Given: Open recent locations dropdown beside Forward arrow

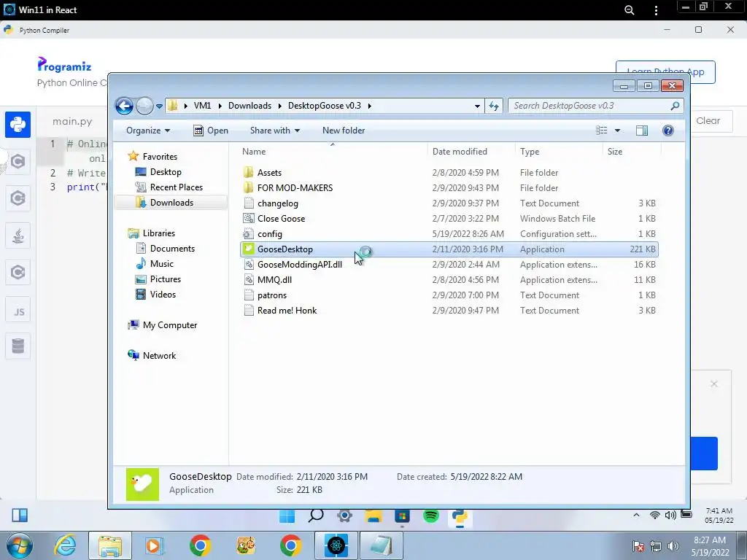Looking at the screenshot, I should coord(159,106).
